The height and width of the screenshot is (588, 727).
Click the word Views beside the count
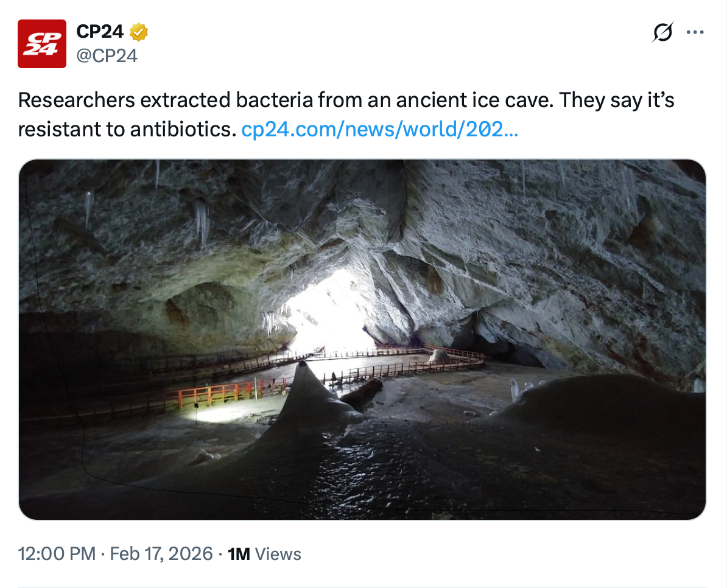coord(278,554)
